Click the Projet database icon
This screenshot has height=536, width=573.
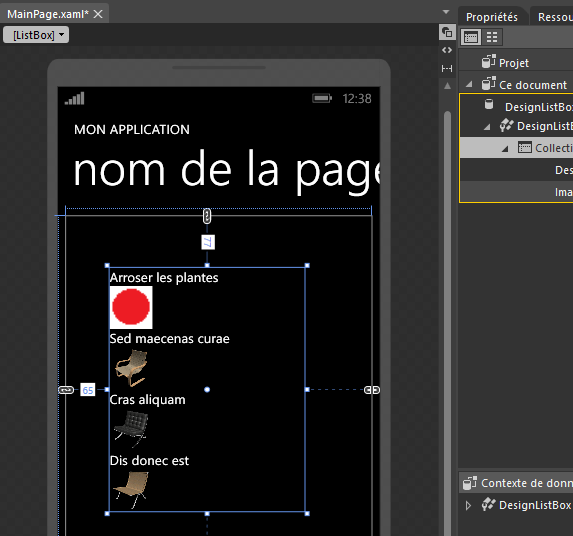pos(489,62)
